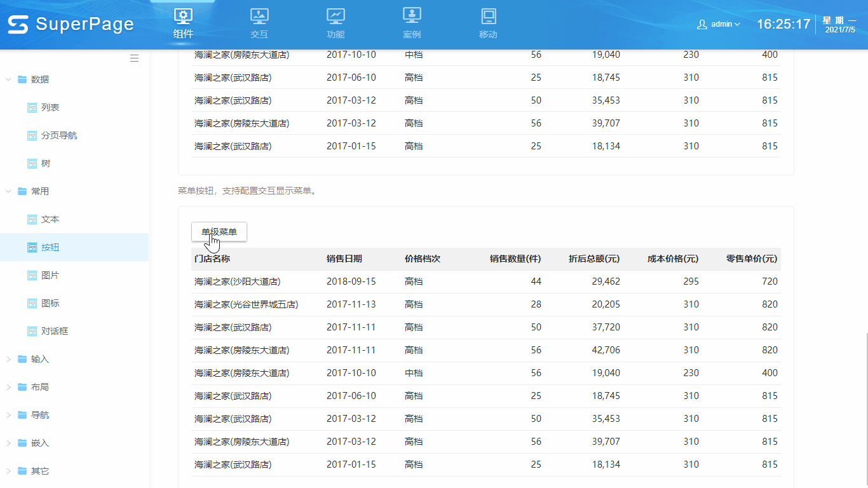Click the admin user avatar icon

coord(702,24)
